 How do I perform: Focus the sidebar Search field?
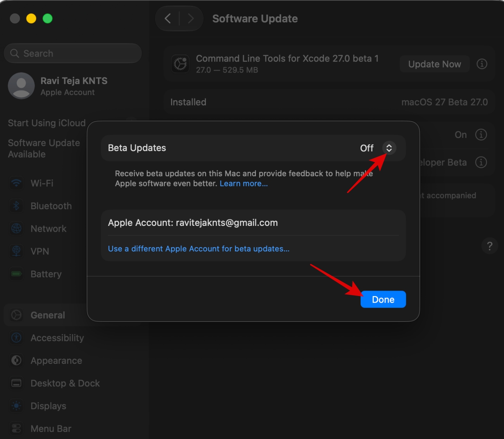point(73,53)
